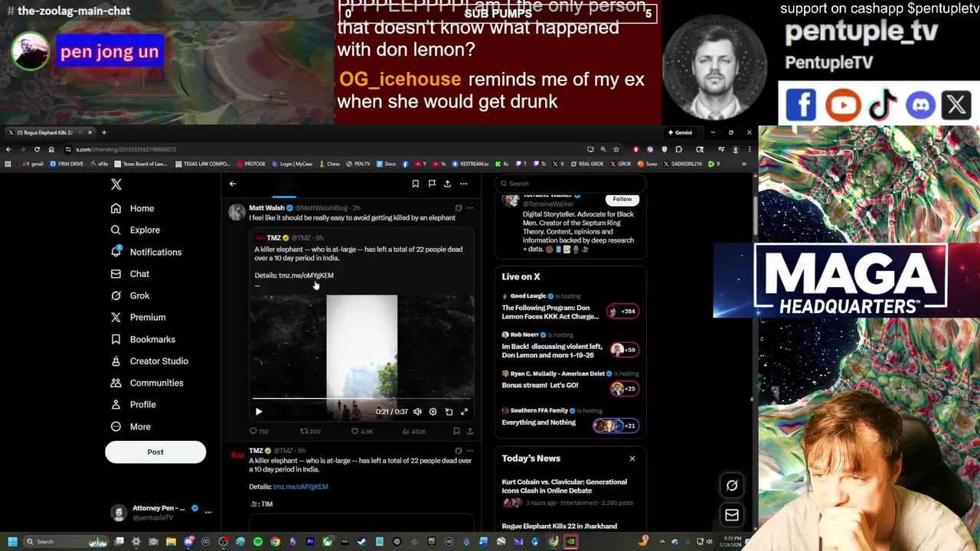Open Grok in X sidebar
The width and height of the screenshot is (980, 551).
pos(130,295)
